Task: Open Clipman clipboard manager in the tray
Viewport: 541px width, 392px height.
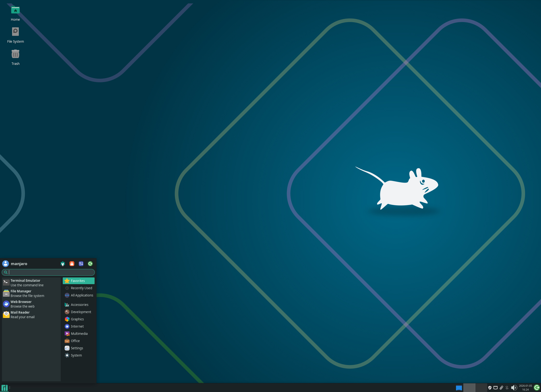Action: click(x=501, y=388)
